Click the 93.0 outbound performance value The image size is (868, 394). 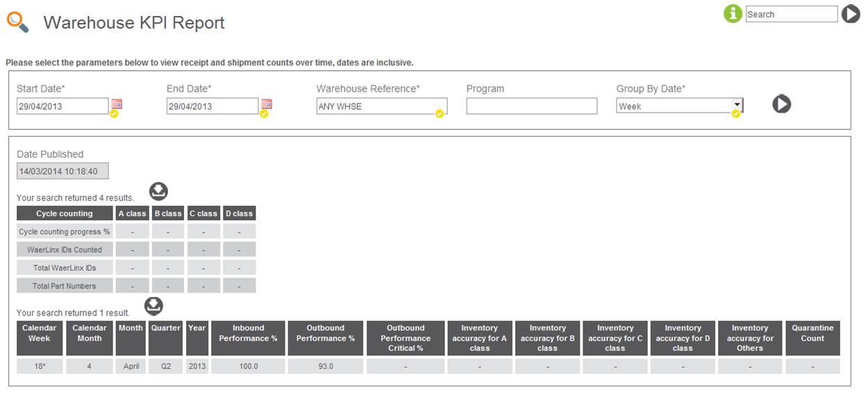point(326,366)
